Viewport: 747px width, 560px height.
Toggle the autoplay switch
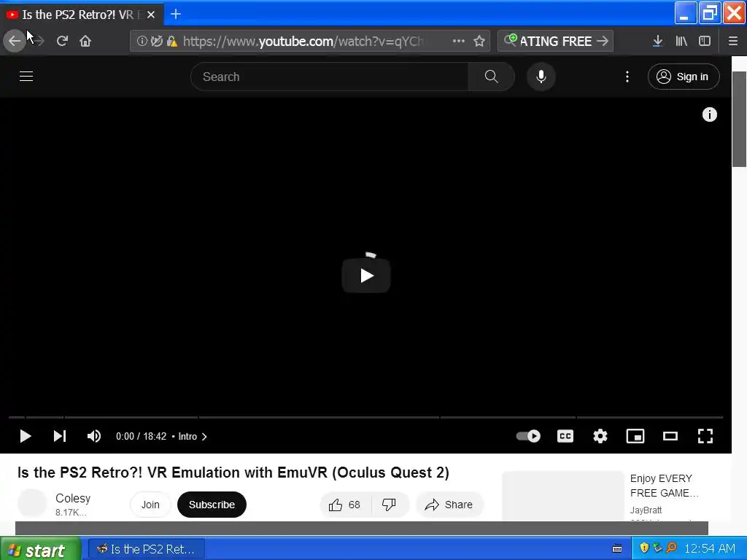tap(528, 436)
